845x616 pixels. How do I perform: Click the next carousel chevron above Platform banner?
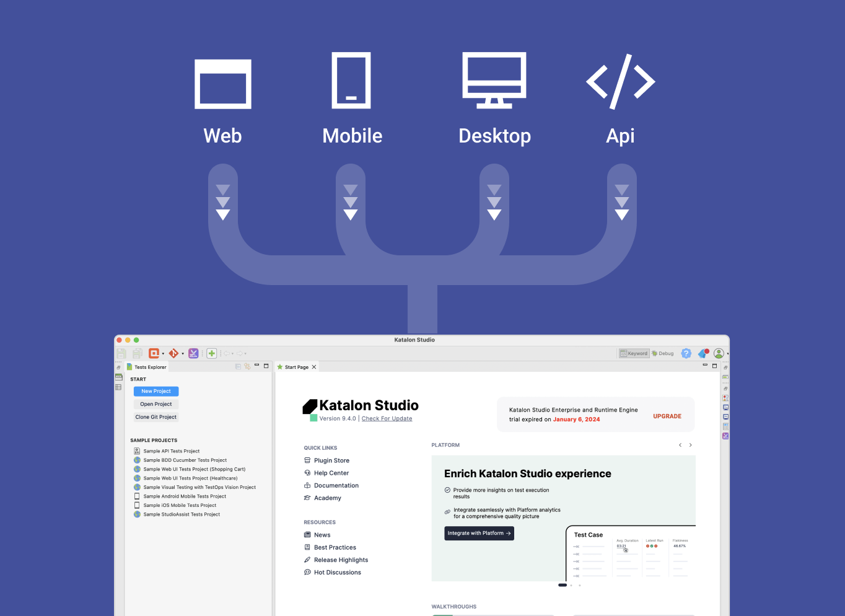coord(690,444)
